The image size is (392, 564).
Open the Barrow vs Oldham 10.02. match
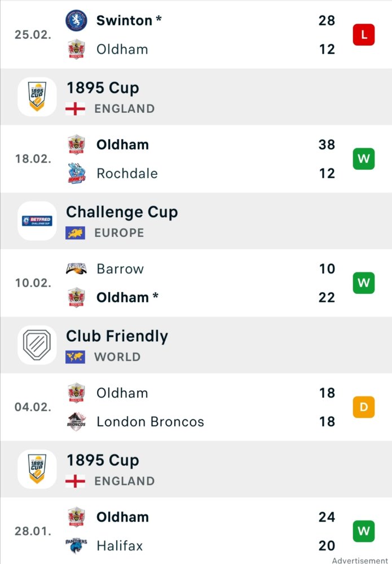(x=196, y=283)
